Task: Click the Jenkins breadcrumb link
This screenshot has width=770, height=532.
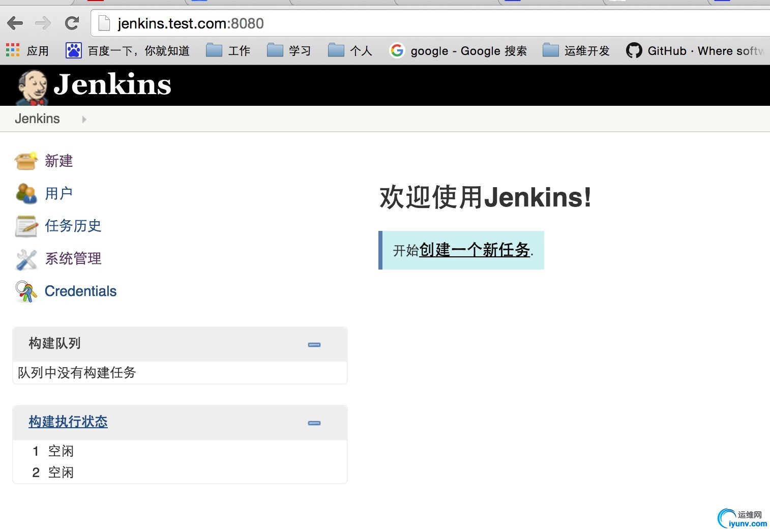Action: coord(37,119)
